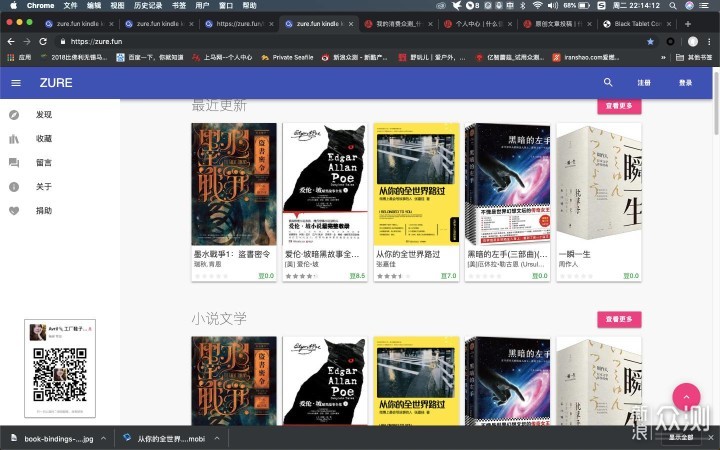The width and height of the screenshot is (720, 450).
Task: Click the volume icon in menu bar
Action: (x=553, y=6)
